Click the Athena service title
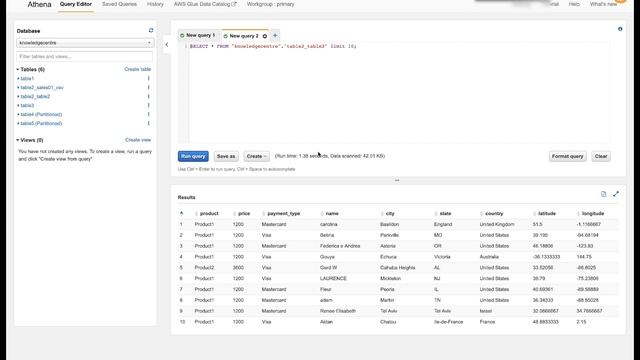Image resolution: width=640 pixels, height=360 pixels. click(x=39, y=5)
